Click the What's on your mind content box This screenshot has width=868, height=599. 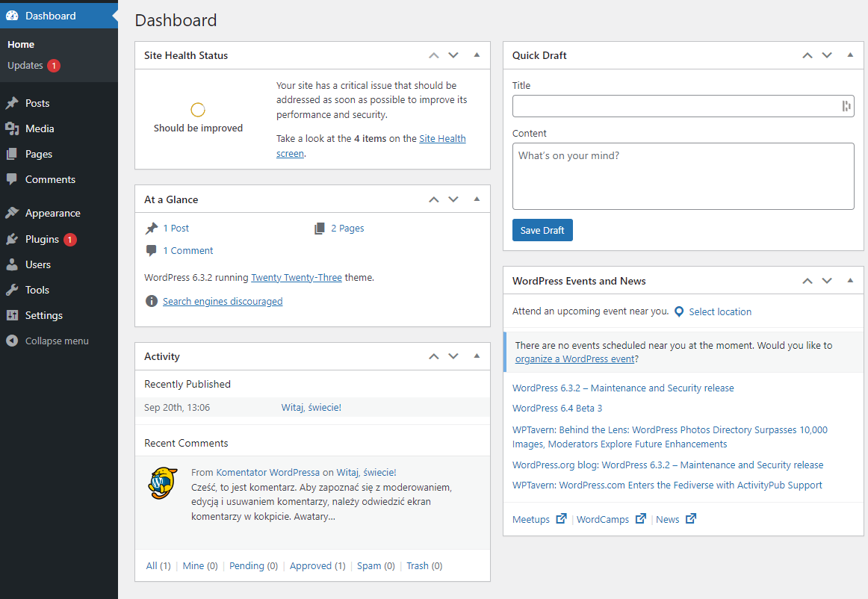click(683, 176)
